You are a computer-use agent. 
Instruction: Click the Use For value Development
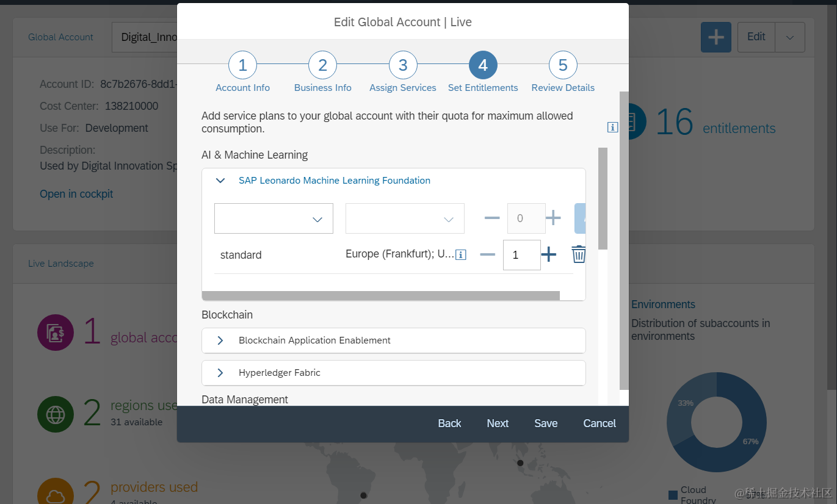(x=117, y=128)
